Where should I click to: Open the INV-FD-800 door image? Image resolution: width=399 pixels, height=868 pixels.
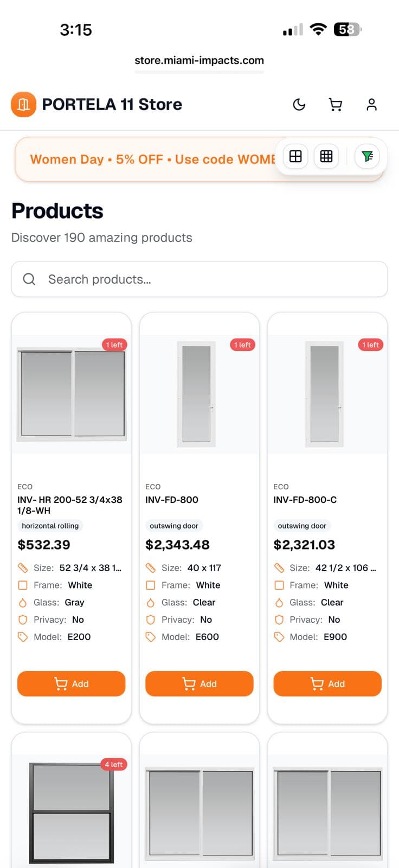(x=197, y=393)
